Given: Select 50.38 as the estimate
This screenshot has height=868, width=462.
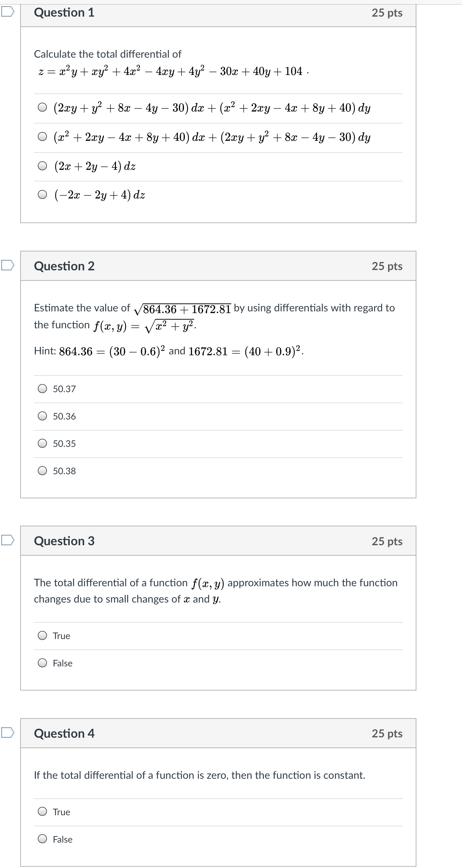Looking at the screenshot, I should (42, 471).
